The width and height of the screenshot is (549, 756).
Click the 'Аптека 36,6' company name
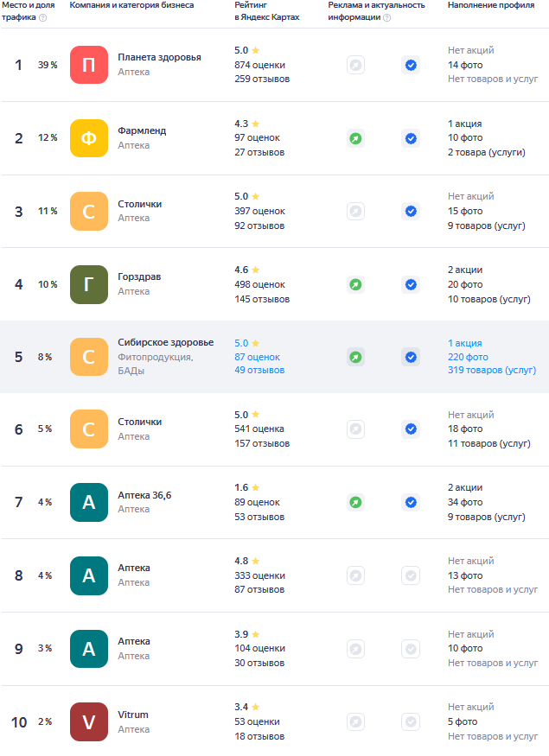point(144,495)
